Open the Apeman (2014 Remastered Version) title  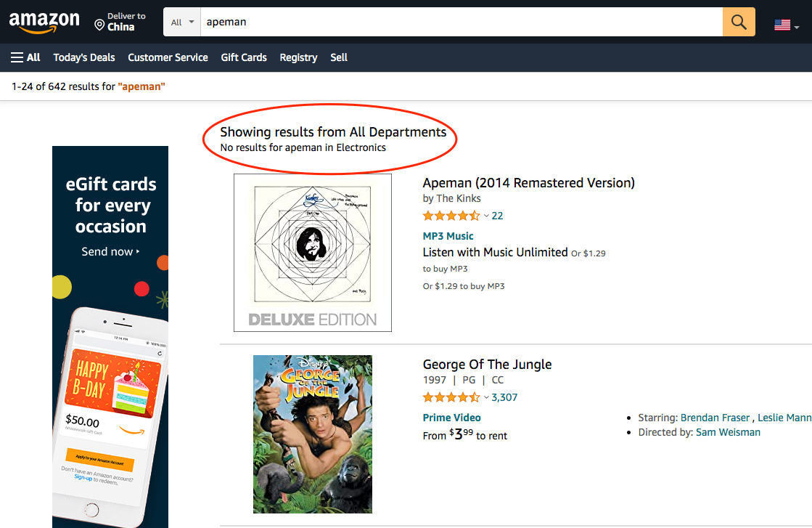pyautogui.click(x=528, y=182)
